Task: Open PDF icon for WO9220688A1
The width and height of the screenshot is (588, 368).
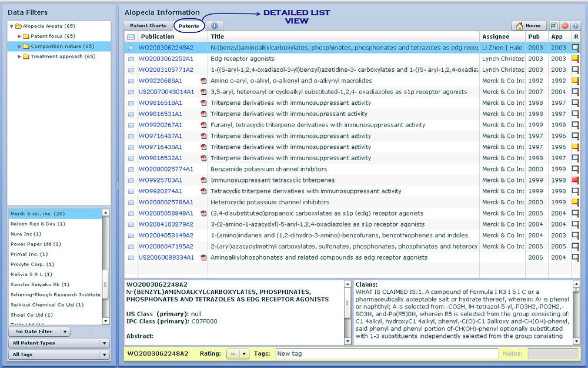Action: click(x=203, y=81)
